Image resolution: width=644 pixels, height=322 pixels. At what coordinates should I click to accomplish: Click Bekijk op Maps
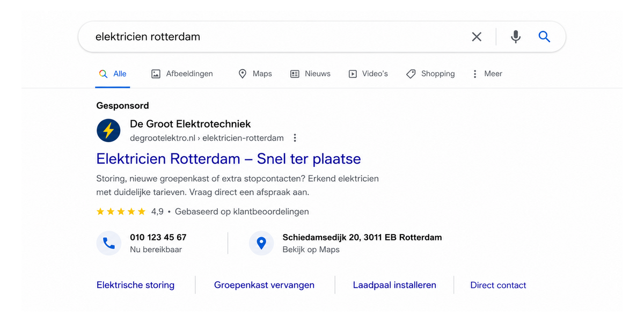311,250
